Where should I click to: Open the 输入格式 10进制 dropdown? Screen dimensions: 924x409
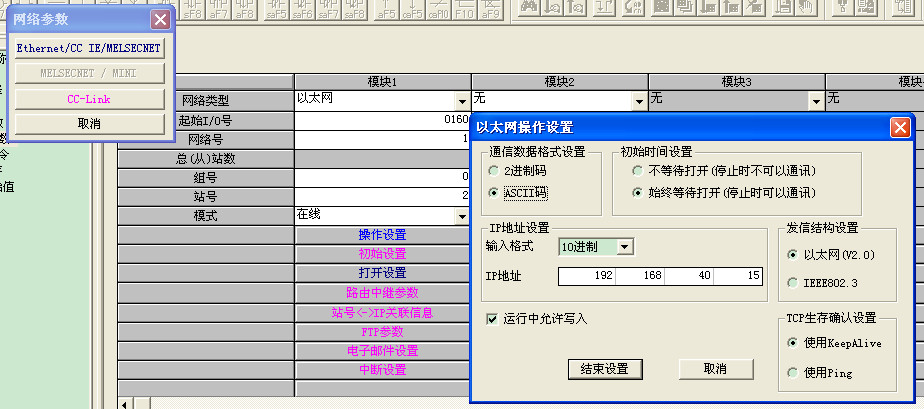pyautogui.click(x=625, y=247)
